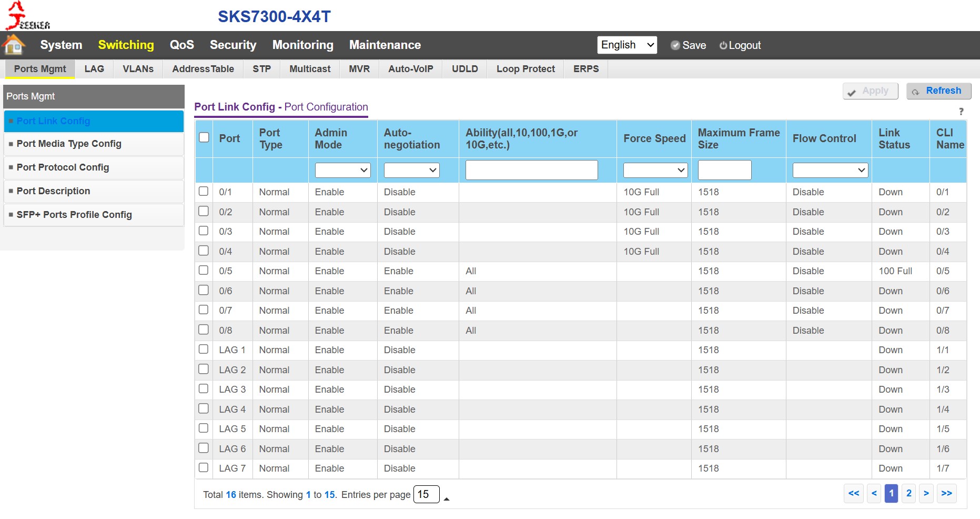Click the Logout power icon
This screenshot has width=980, height=519.
point(723,45)
